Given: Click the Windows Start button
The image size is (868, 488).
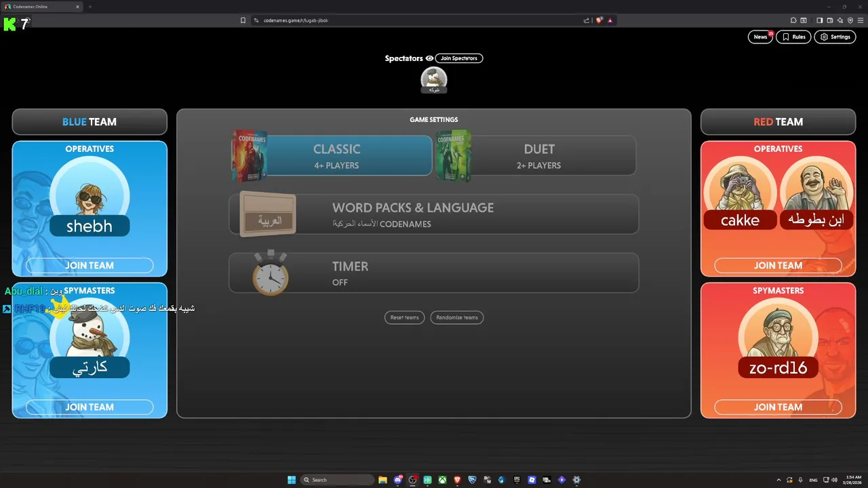Looking at the screenshot, I should [x=292, y=480].
